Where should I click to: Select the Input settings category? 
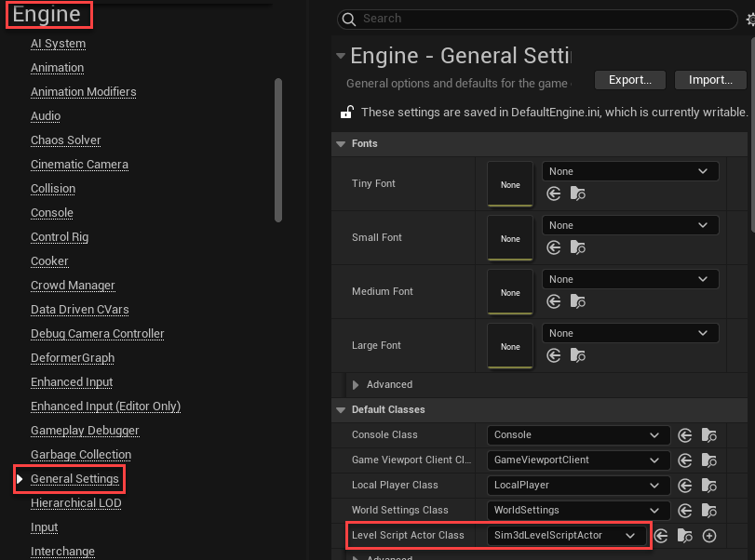point(45,527)
